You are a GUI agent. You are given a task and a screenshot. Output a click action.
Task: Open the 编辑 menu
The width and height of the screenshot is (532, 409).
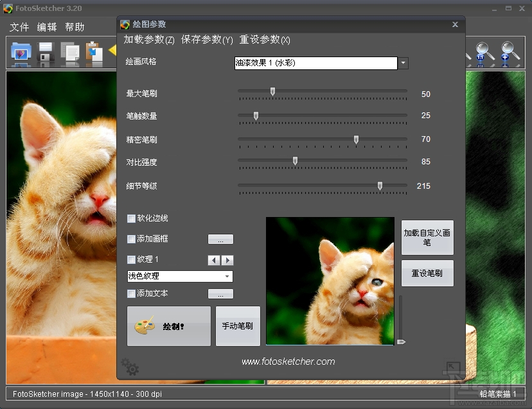[47, 27]
